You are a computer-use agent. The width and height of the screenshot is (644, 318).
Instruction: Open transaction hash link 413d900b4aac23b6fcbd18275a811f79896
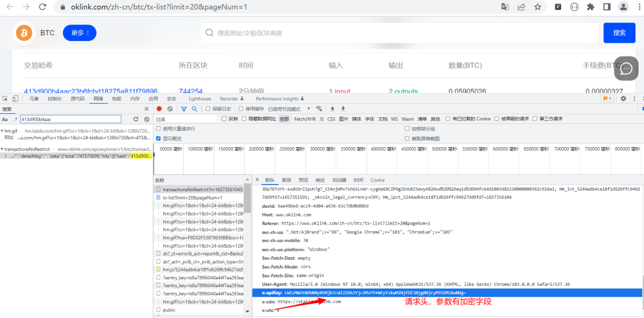point(91,91)
